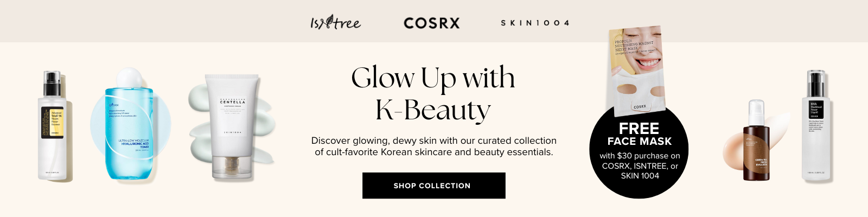Screen dimensions: 868x217
Task: Click the Glow Up with K-Beauty headline
Action: coord(433,93)
